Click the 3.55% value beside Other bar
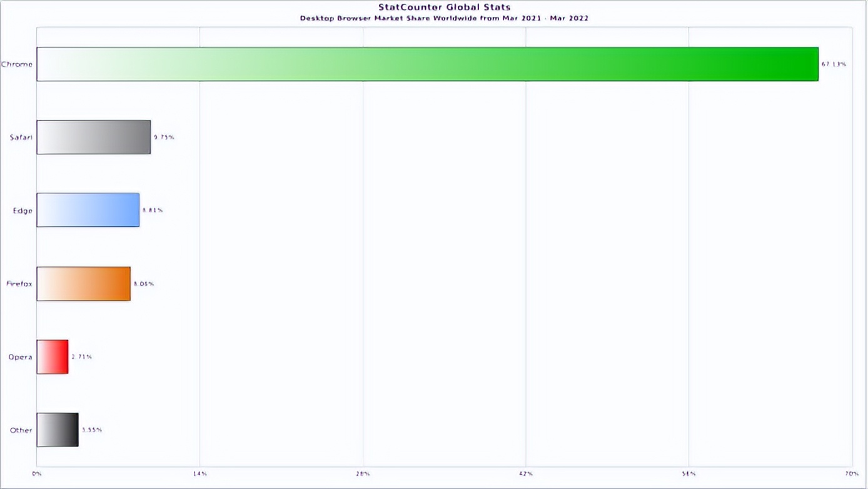 [x=92, y=430]
